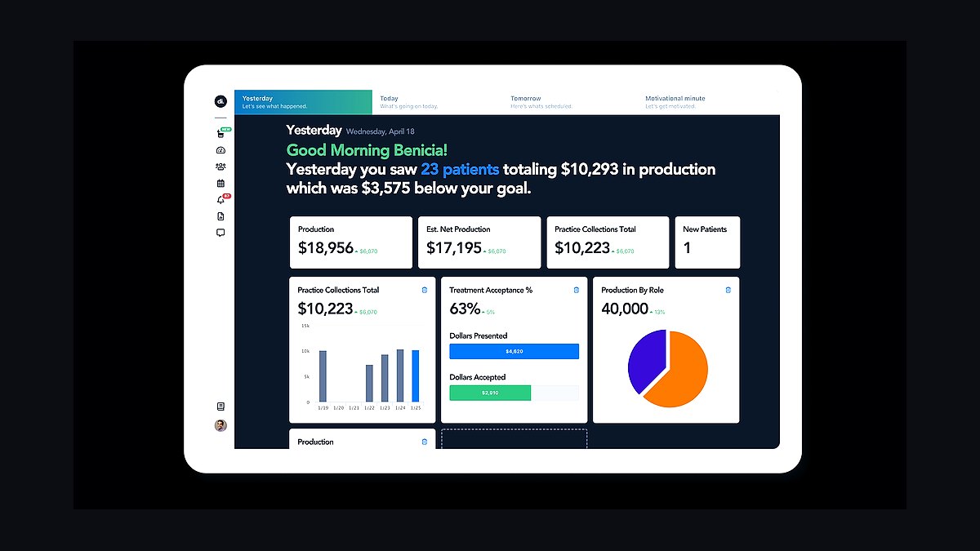980x551 pixels.
Task: Delete the Production By Role widget
Action: 728,290
